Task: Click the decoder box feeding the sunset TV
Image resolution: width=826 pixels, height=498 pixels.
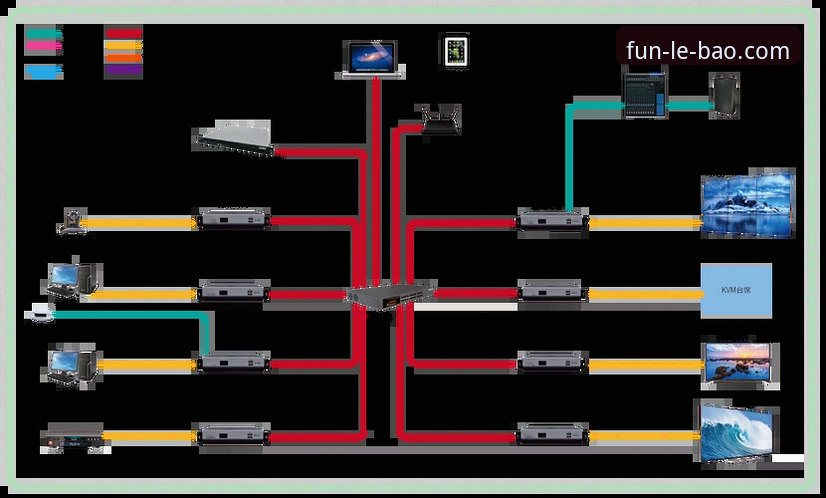Action: (552, 363)
